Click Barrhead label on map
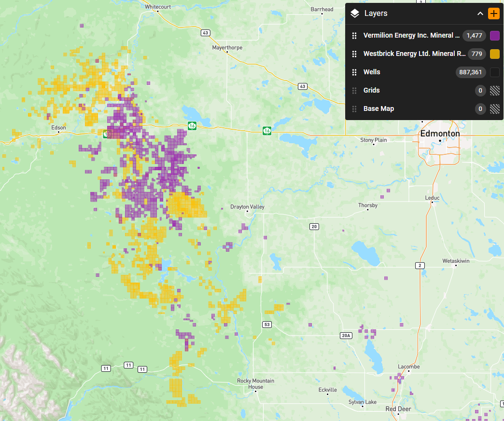 (x=322, y=9)
